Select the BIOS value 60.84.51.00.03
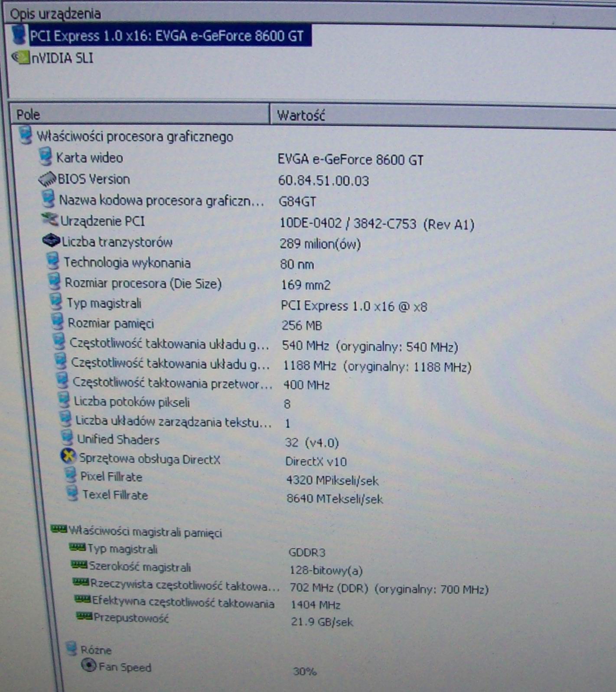Viewport: 616px width, 692px height. (x=323, y=181)
